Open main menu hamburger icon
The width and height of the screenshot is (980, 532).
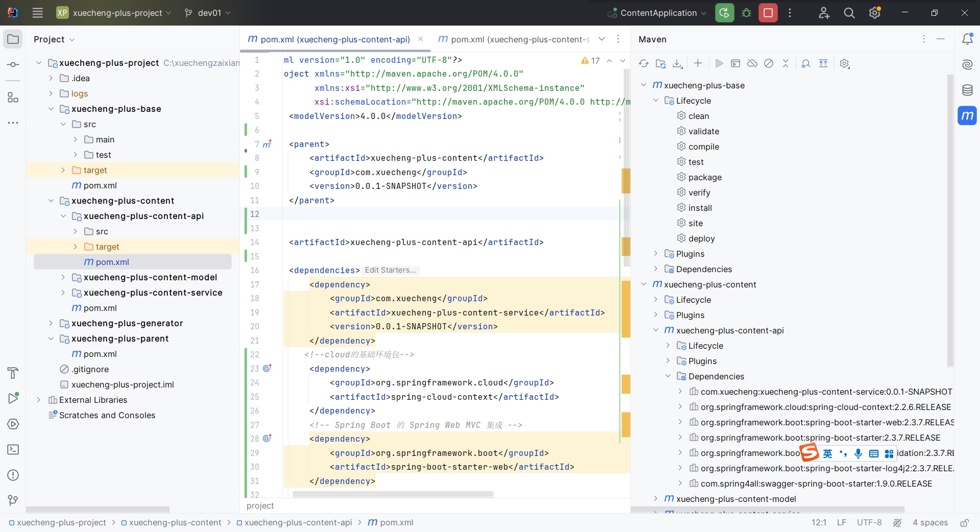[38, 13]
